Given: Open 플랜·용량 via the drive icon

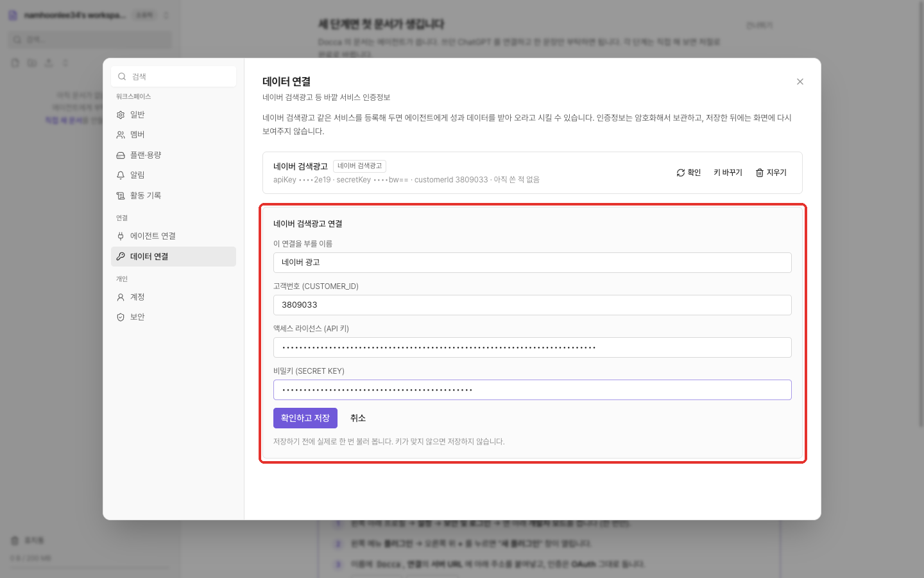Looking at the screenshot, I should [121, 155].
